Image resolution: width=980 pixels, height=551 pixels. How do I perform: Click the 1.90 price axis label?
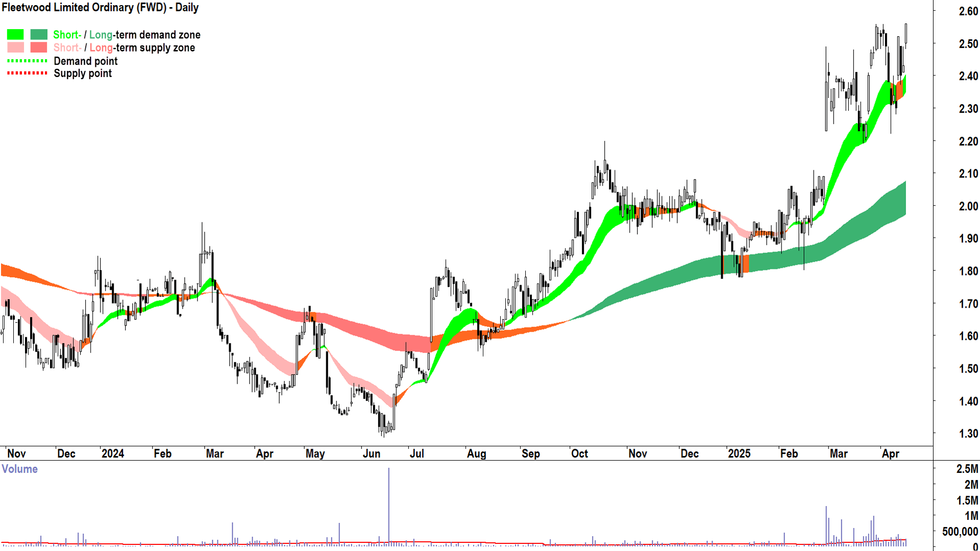click(x=968, y=239)
